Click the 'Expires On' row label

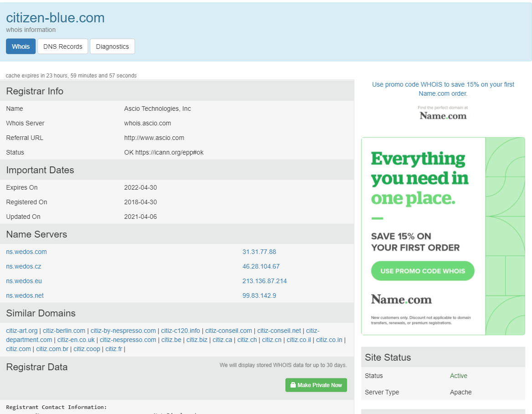(x=22, y=187)
